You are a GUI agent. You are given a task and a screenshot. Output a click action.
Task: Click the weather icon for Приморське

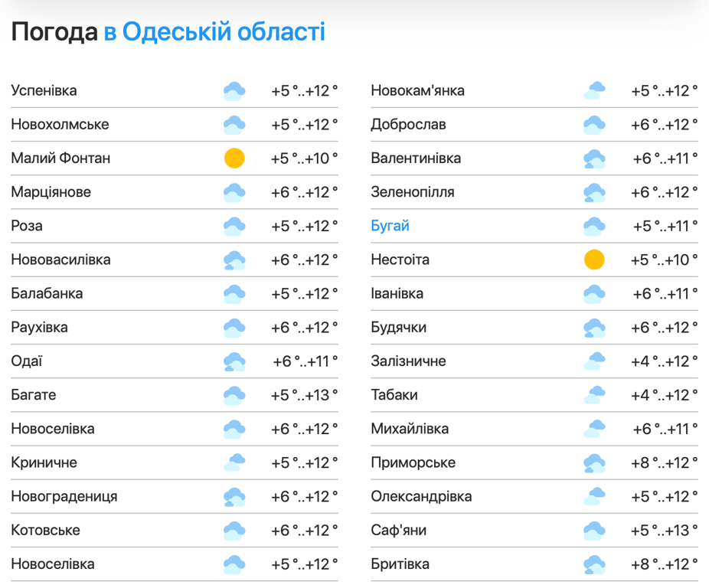pyautogui.click(x=594, y=462)
